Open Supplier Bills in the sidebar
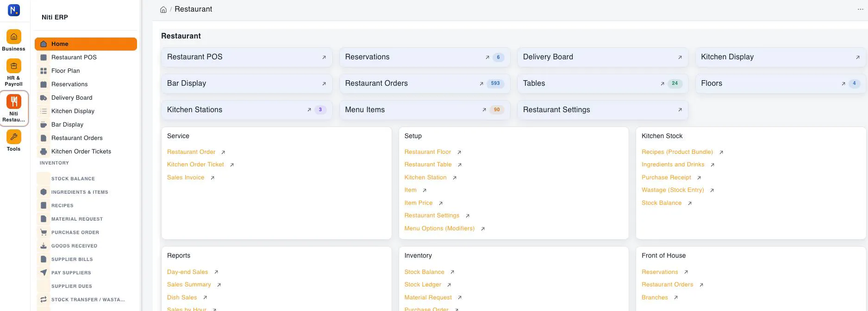This screenshot has width=868, height=311. (72, 259)
